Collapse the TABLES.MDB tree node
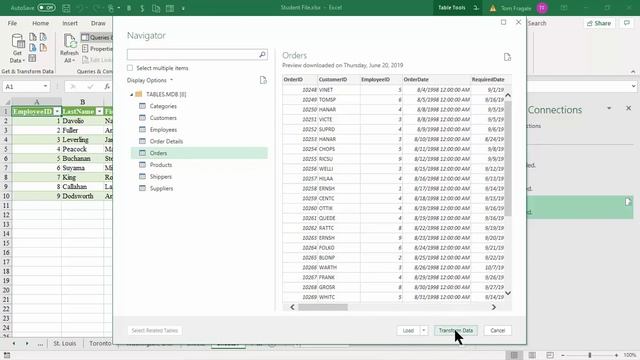 point(131,94)
